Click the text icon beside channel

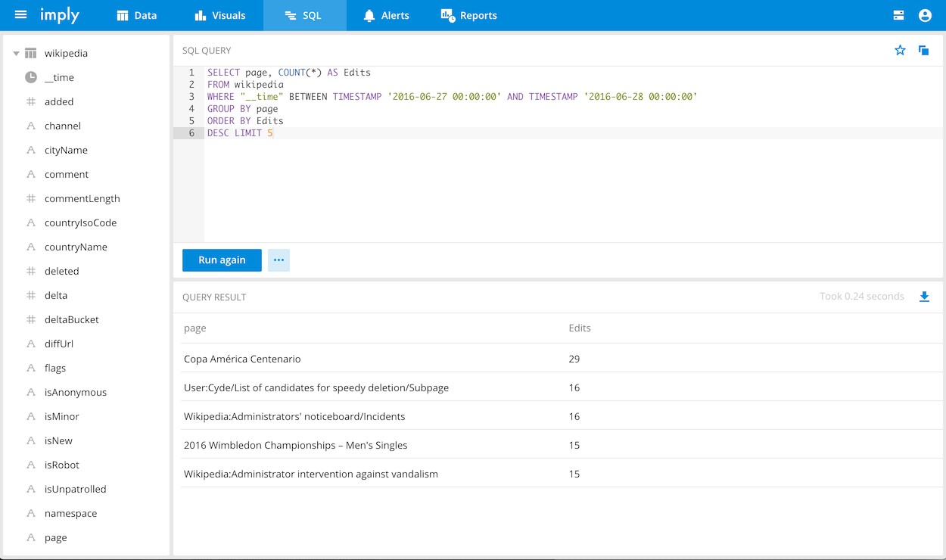(x=31, y=126)
